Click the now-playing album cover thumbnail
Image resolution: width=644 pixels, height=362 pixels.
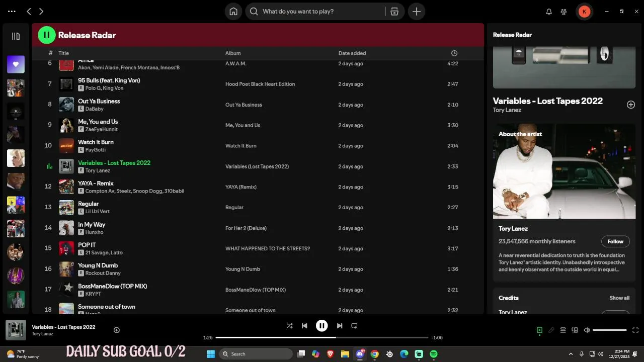tap(16, 330)
